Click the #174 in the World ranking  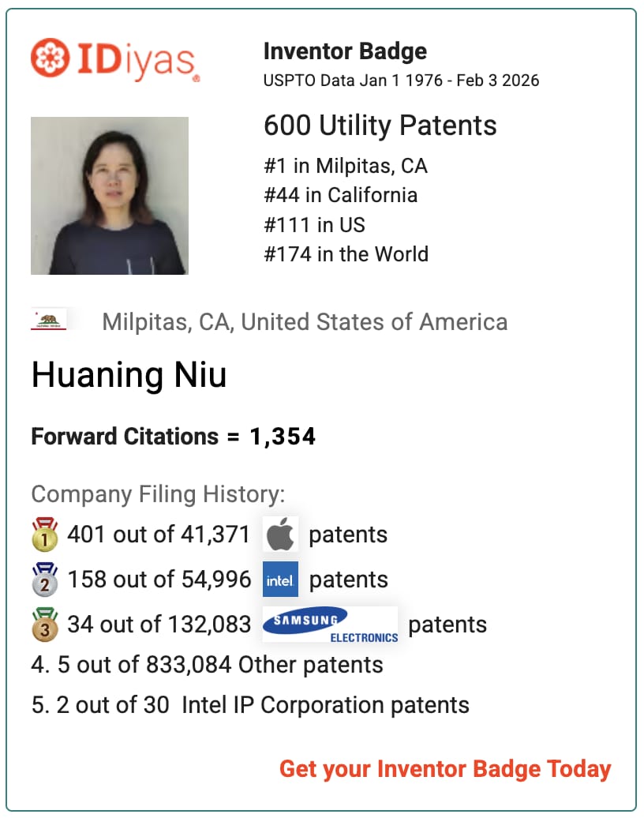pyautogui.click(x=346, y=254)
